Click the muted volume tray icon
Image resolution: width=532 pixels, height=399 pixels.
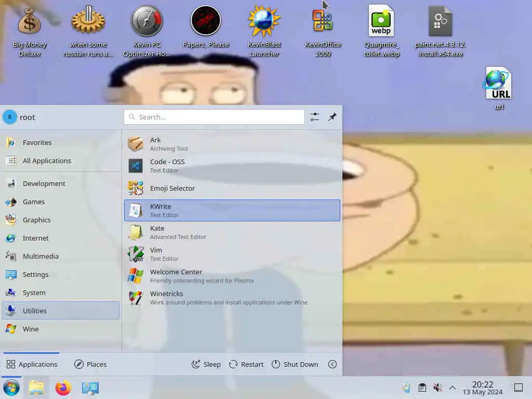(437, 388)
